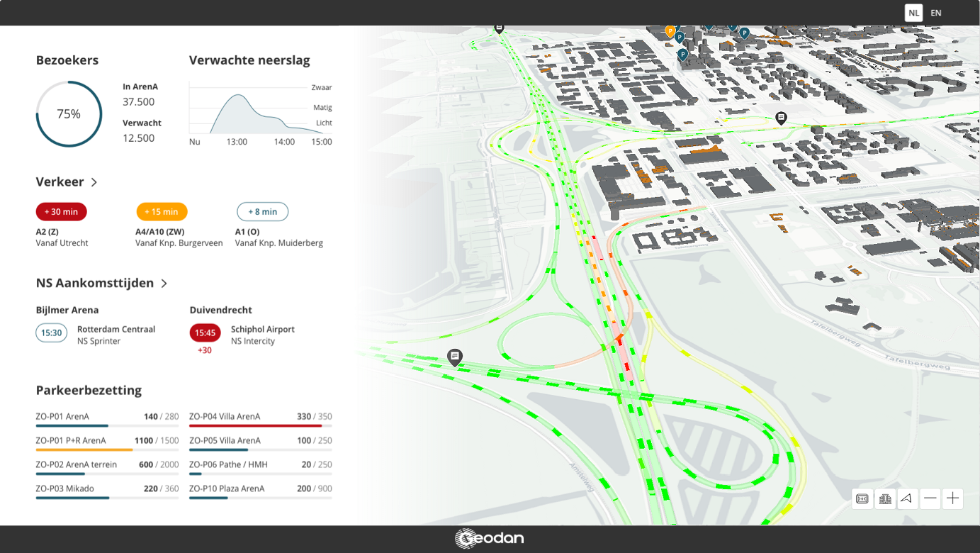This screenshot has height=553, width=980.
Task: Switch language to NL
Action: click(x=913, y=12)
